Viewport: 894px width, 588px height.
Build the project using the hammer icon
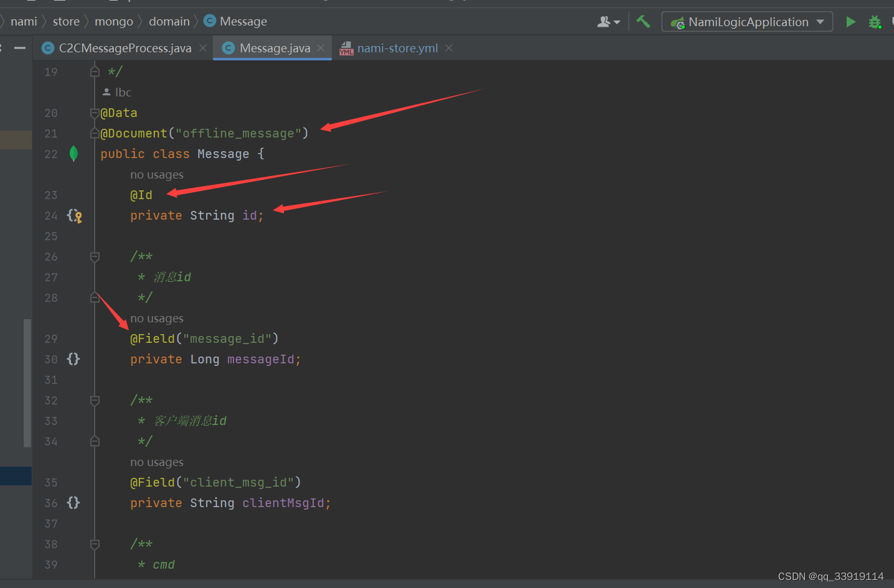(643, 21)
